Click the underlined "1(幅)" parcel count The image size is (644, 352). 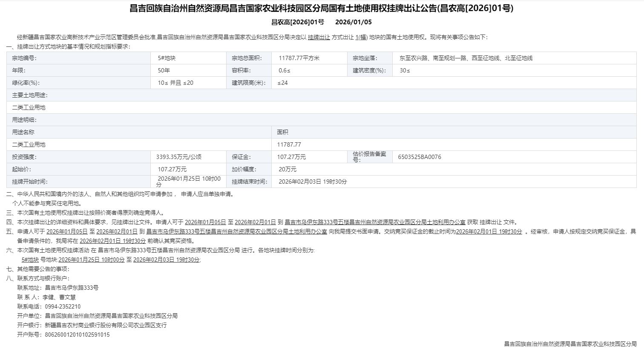(361, 37)
